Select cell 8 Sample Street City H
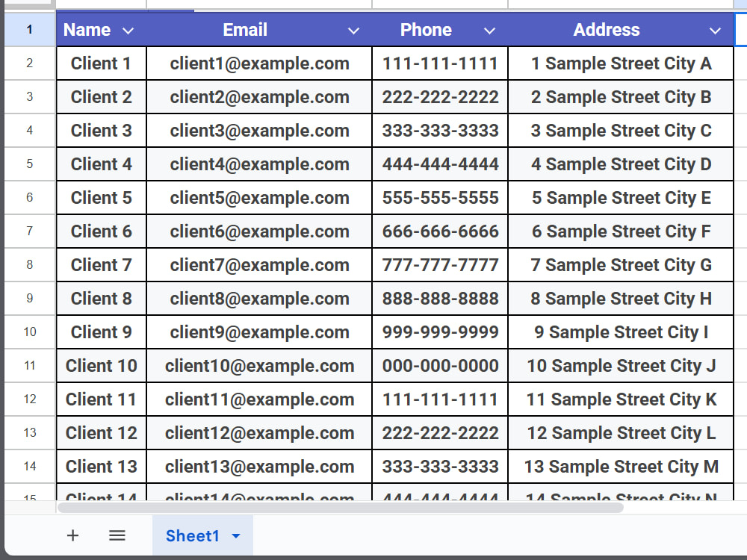This screenshot has width=747, height=560. click(x=621, y=298)
